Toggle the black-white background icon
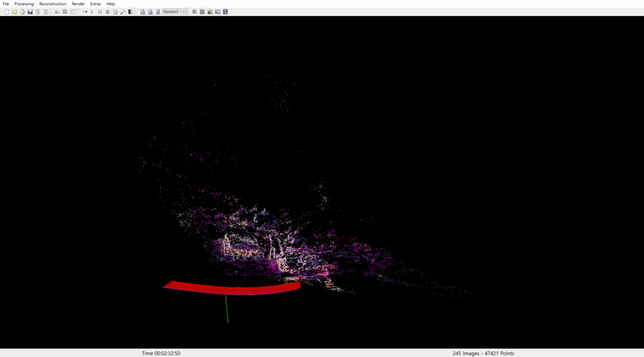The width and height of the screenshot is (644, 357). (130, 11)
